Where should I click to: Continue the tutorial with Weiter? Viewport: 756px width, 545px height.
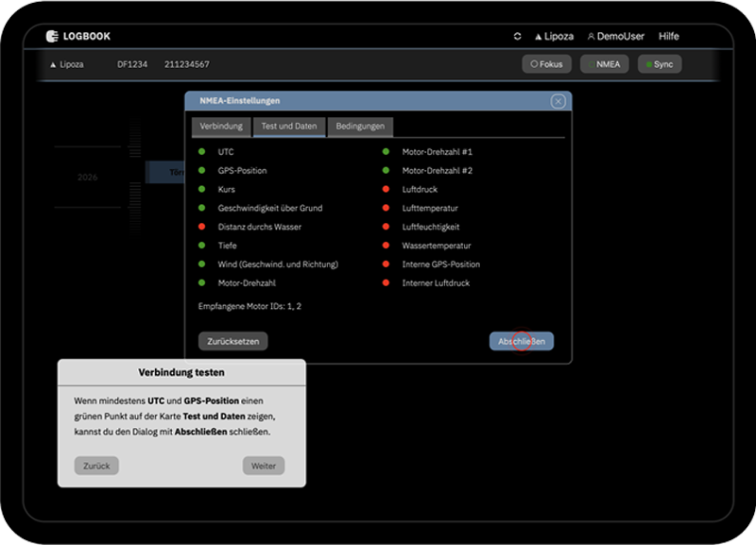pyautogui.click(x=263, y=466)
